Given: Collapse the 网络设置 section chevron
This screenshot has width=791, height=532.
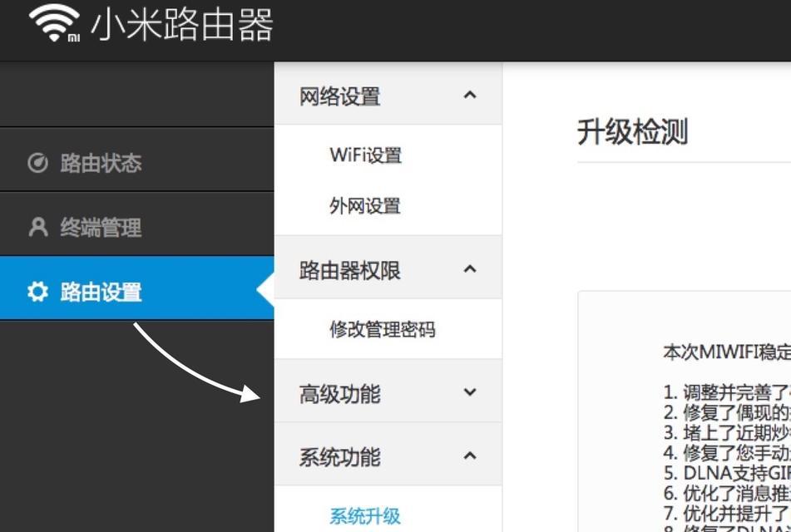Looking at the screenshot, I should pos(470,95).
